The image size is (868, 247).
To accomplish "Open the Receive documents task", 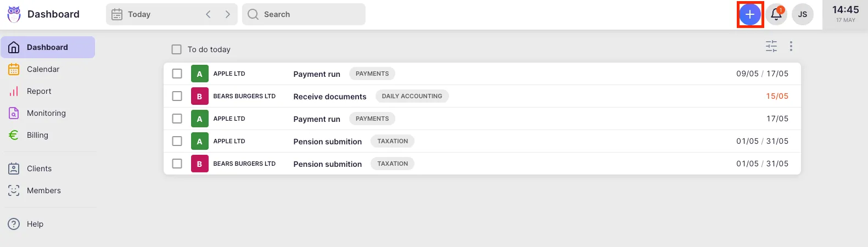I will tap(330, 97).
